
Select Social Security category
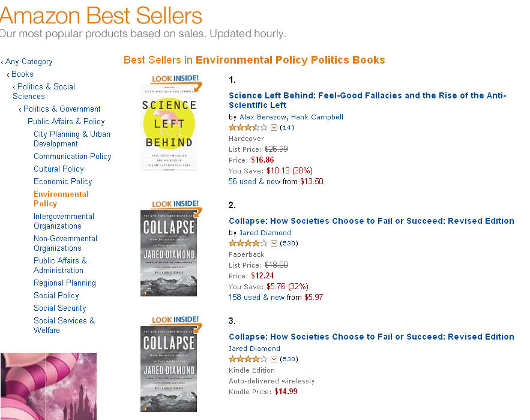point(60,308)
